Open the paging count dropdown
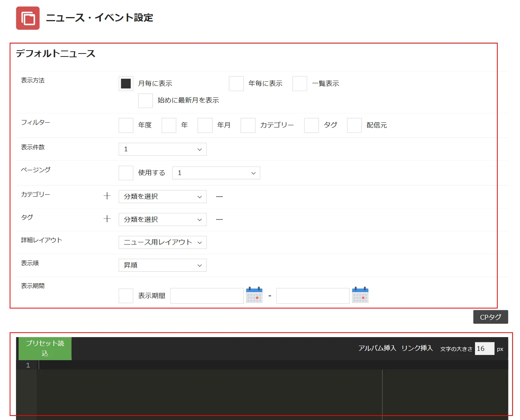This screenshot has width=520, height=420. 216,173
